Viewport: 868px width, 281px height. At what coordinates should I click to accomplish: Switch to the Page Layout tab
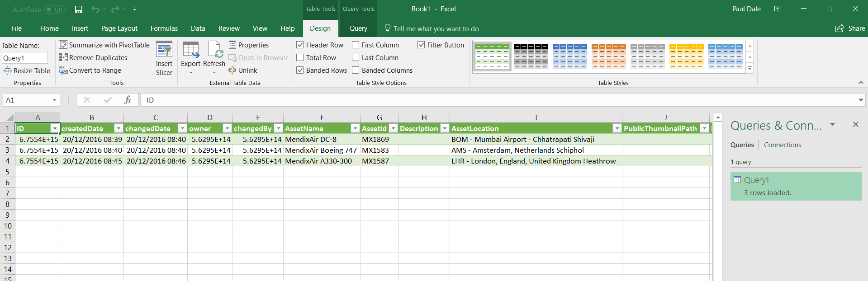[119, 28]
